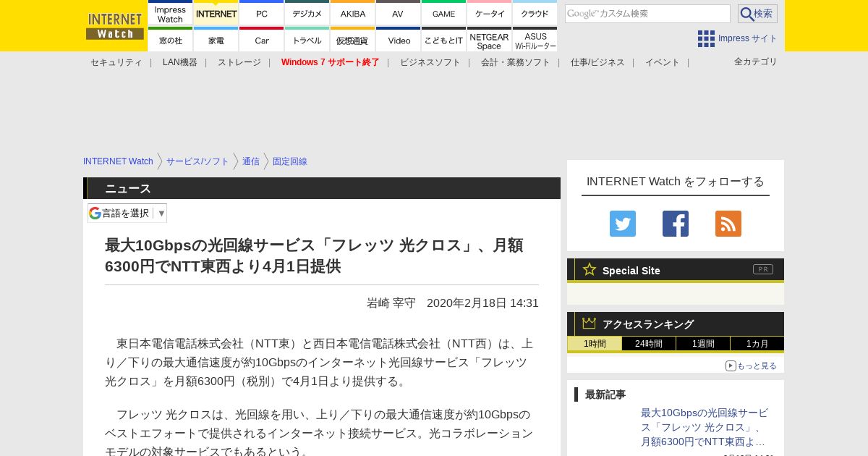Click the サービス/ソフト breadcrumb
868x456 pixels.
[x=197, y=161]
